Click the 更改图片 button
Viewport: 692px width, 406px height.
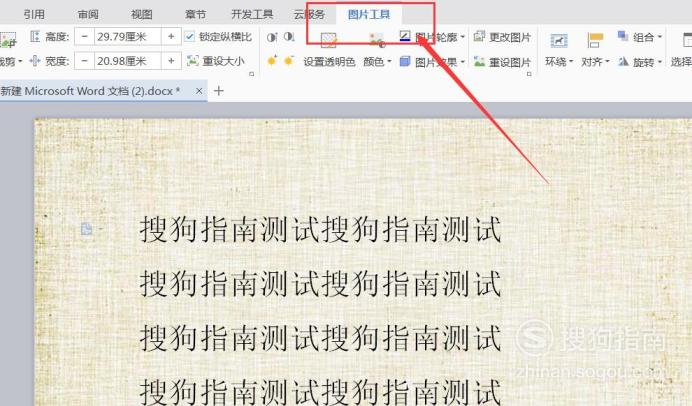[502, 37]
